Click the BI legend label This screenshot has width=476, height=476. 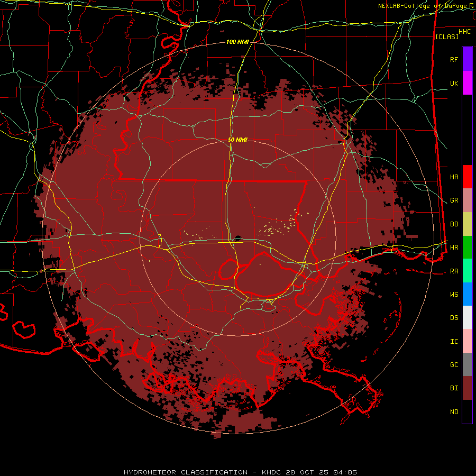(x=454, y=388)
